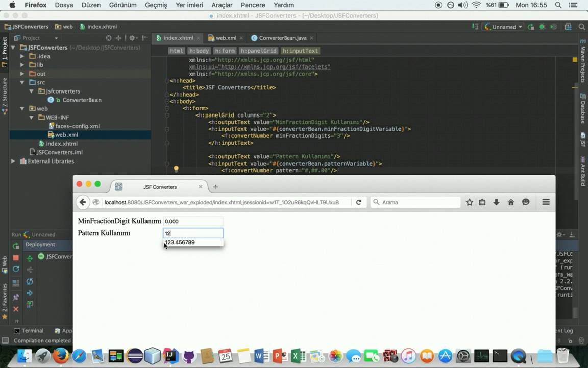The width and height of the screenshot is (588, 368).
Task: Collapse the src folder
Action: tap(22, 82)
